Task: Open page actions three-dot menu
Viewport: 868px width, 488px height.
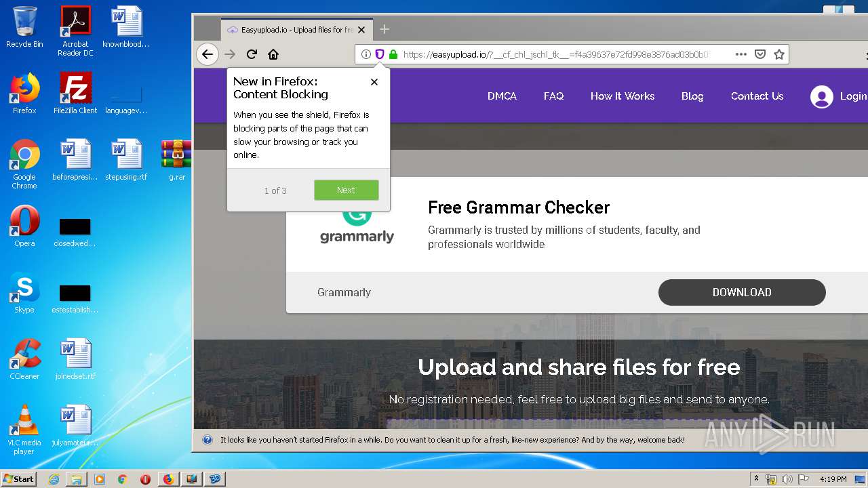Action: coord(741,54)
